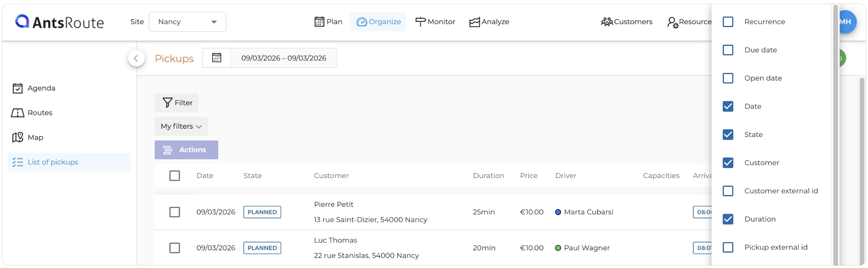This screenshot has width=868, height=268.
Task: Open List of pickups in sidebar
Action: (x=69, y=162)
